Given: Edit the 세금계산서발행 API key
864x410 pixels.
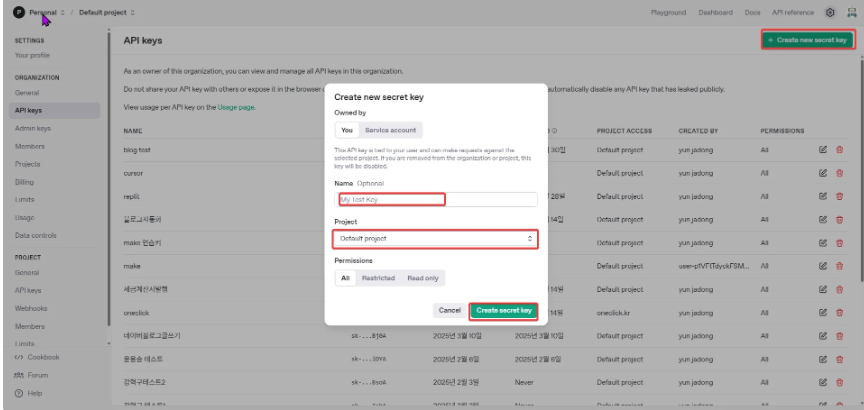Looking at the screenshot, I should coord(823,289).
